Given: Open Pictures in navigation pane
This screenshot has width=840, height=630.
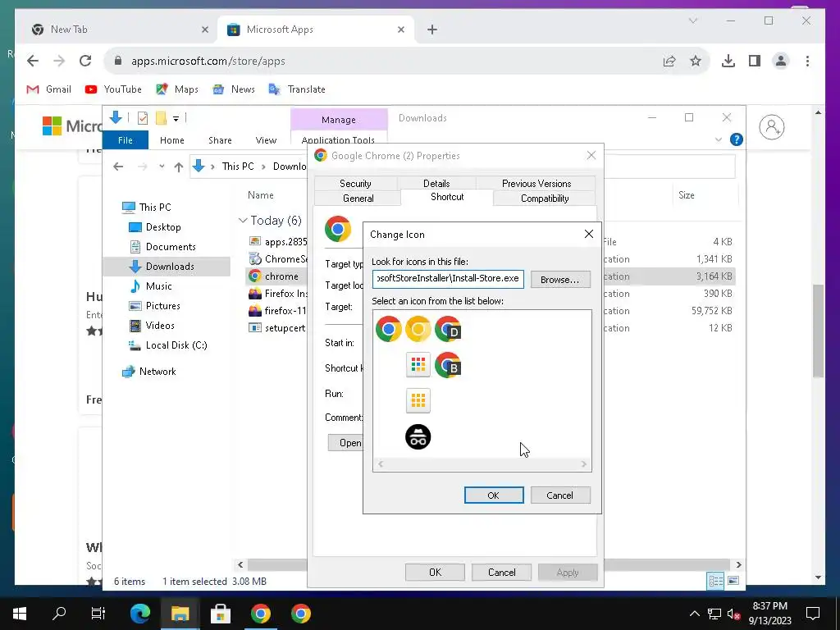Looking at the screenshot, I should [x=162, y=306].
